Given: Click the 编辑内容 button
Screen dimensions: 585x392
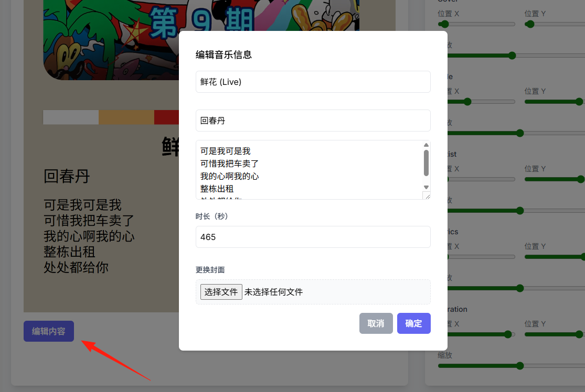Looking at the screenshot, I should [x=48, y=331].
